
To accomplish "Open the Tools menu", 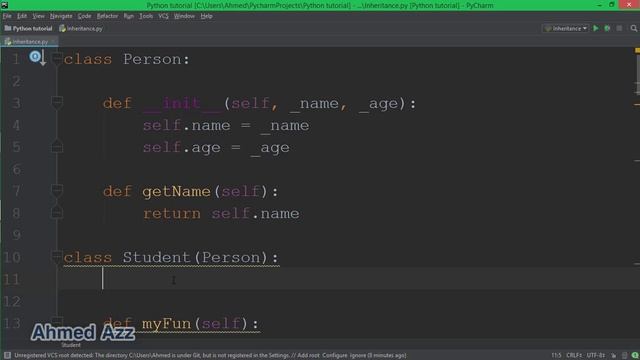I will coord(146,16).
